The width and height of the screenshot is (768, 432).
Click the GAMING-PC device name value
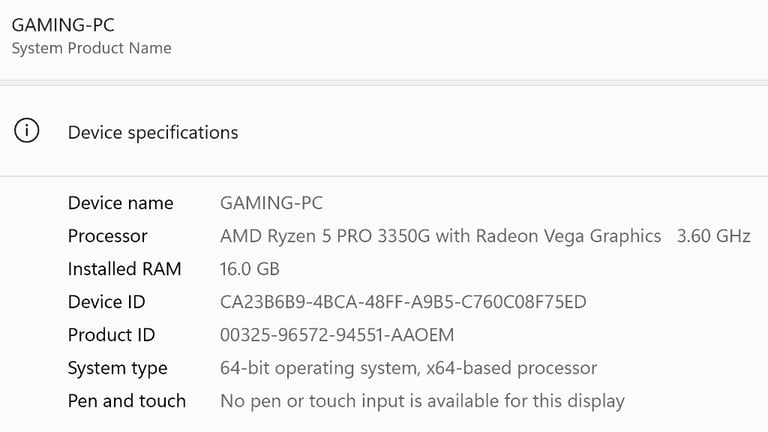(271, 203)
